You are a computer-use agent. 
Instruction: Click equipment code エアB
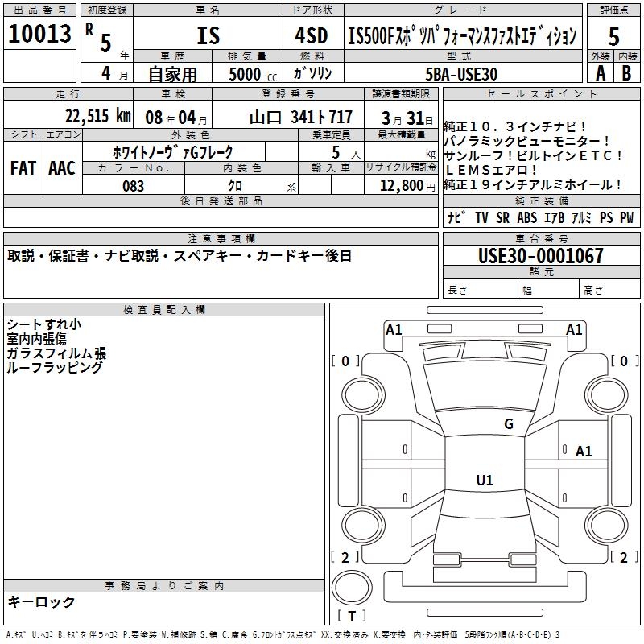tap(554, 217)
